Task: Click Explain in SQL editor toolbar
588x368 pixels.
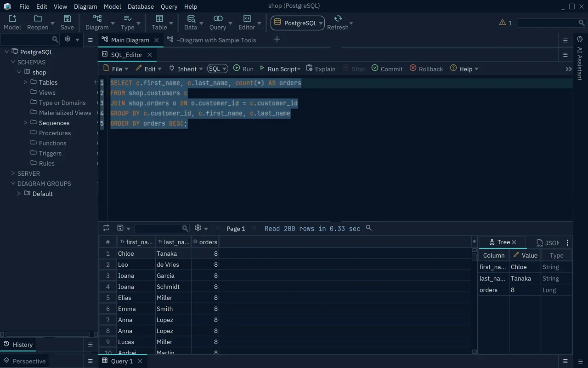Action: click(321, 69)
